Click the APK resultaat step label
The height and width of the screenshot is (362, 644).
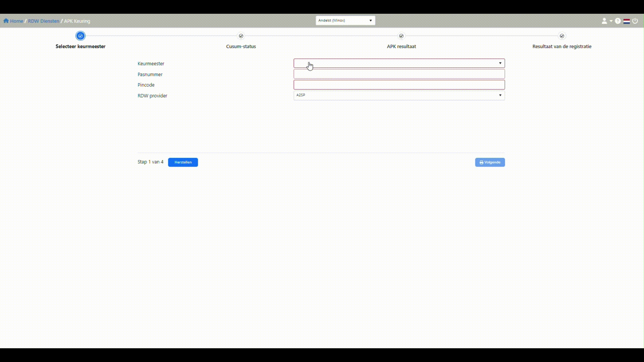click(x=401, y=47)
